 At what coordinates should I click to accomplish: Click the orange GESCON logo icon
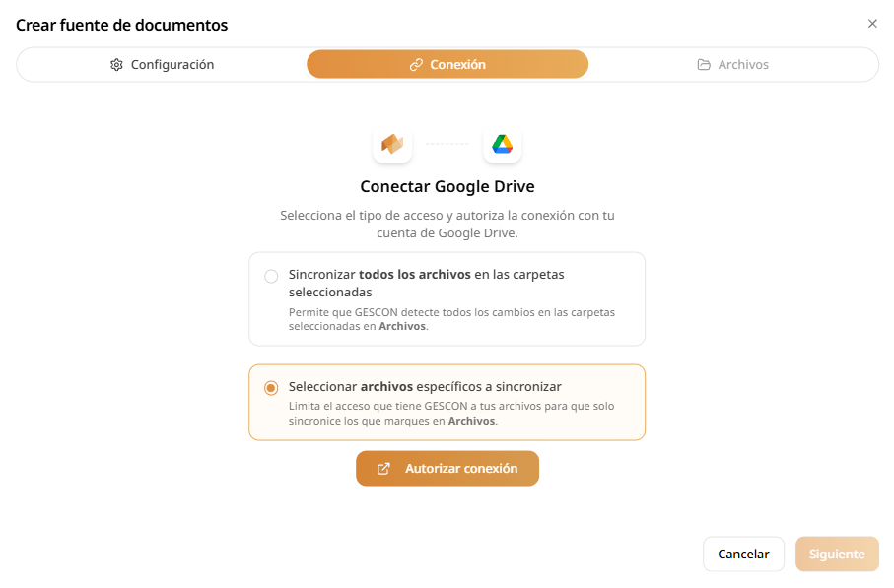pos(392,143)
